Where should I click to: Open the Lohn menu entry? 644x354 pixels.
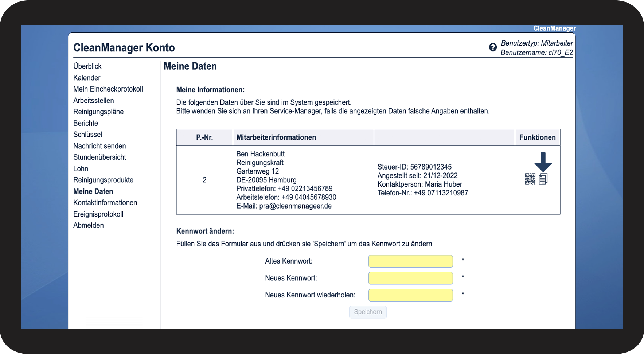click(x=81, y=169)
